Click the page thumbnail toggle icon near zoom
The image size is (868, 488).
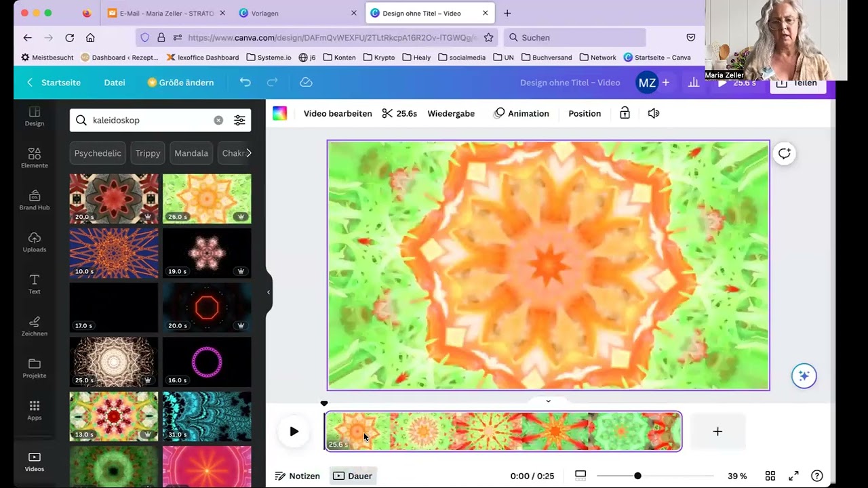click(580, 475)
